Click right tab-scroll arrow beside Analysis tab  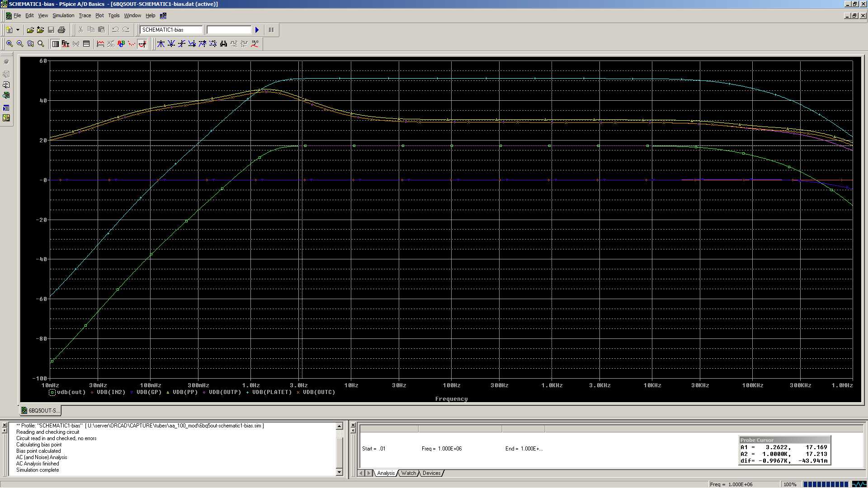pos(369,473)
